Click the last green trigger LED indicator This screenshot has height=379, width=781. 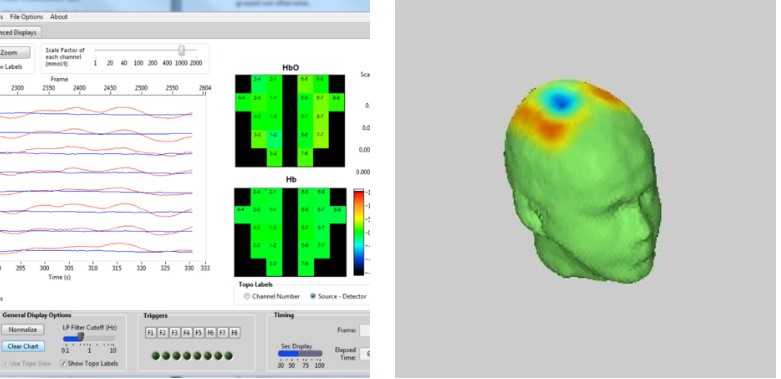[229, 356]
